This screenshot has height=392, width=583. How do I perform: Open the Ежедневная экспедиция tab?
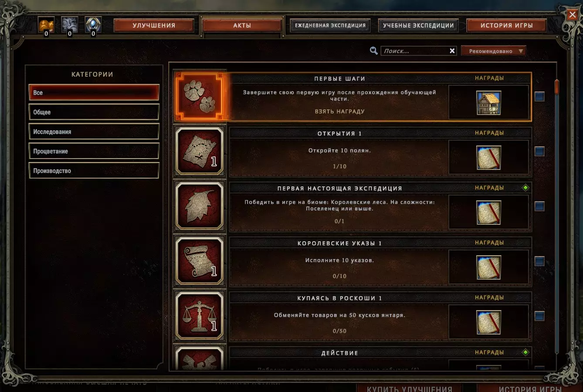click(x=330, y=25)
